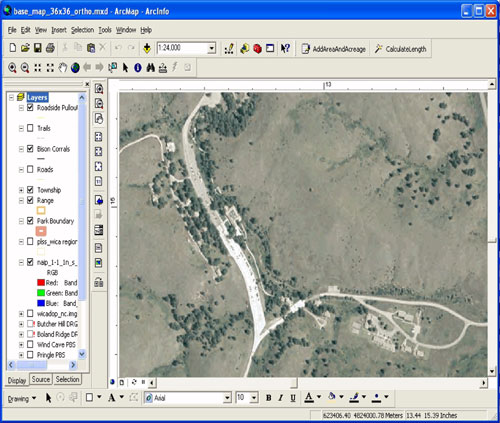
Task: Enable the Trails layer checkbox
Action: coord(30,128)
